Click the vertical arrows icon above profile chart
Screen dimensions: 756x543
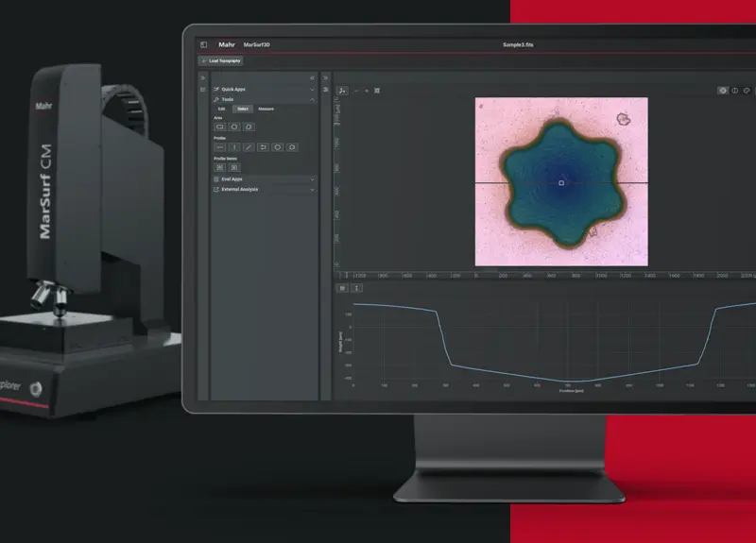[x=356, y=288]
